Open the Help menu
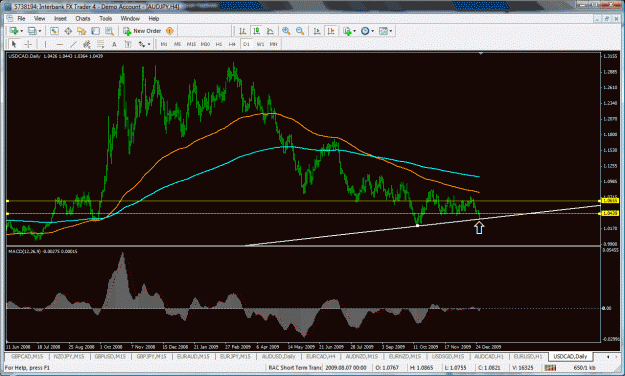625x376 pixels. click(x=154, y=18)
